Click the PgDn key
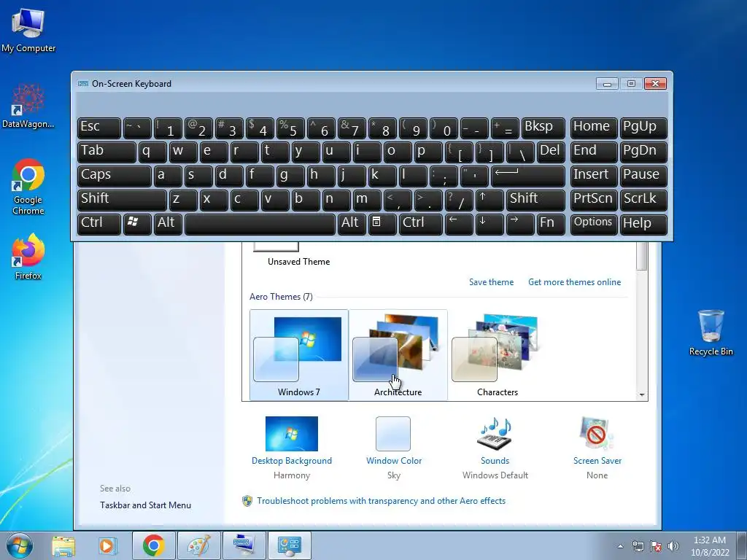The height and width of the screenshot is (560, 747). (643, 152)
